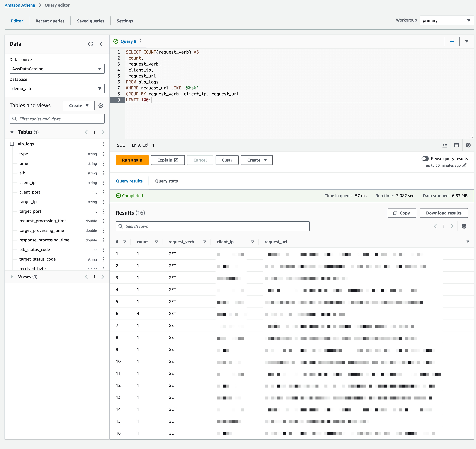Sort results by the # column
Image resolution: width=476 pixels, height=449 pixels.
tap(125, 242)
